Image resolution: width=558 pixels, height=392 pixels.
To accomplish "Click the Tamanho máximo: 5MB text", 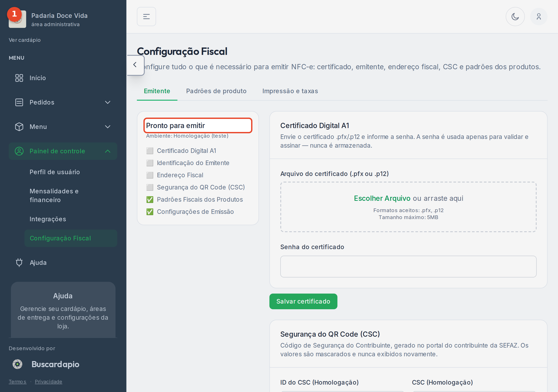I will click(x=408, y=217).
